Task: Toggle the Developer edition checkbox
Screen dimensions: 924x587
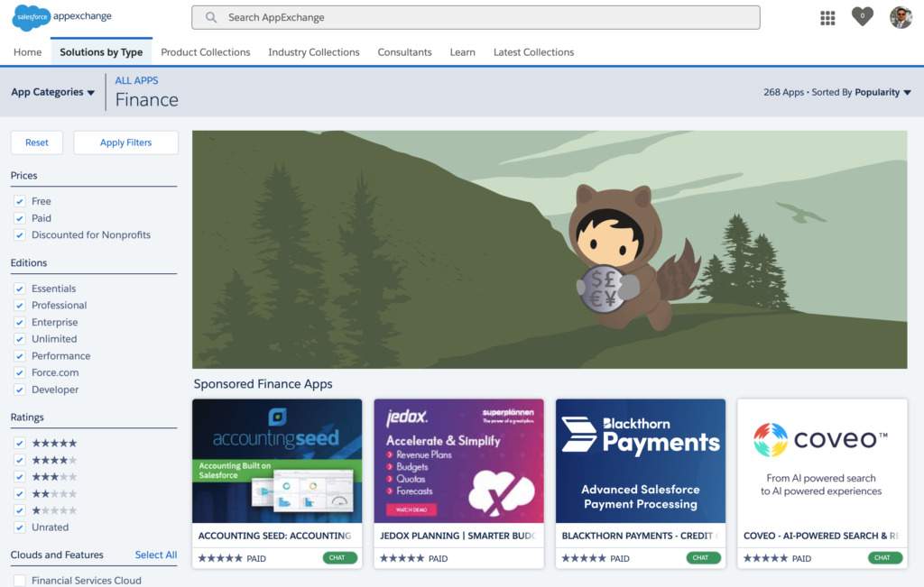Action: point(20,390)
